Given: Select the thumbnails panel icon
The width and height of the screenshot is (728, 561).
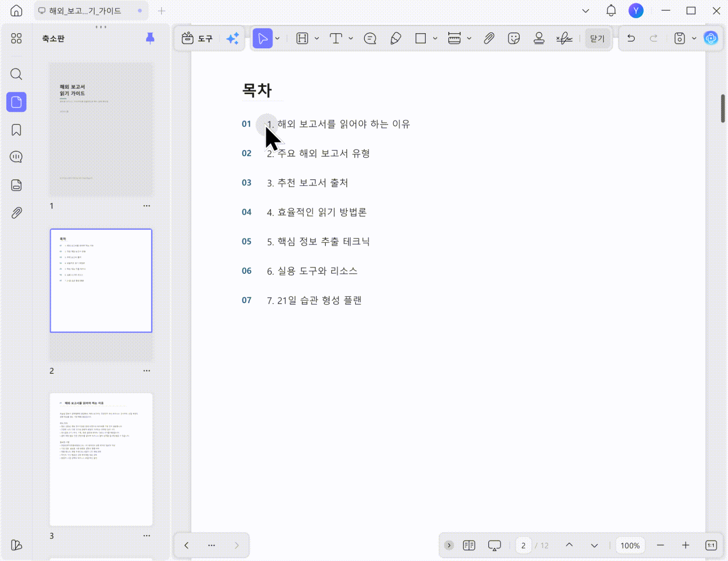Looking at the screenshot, I should pos(16,102).
